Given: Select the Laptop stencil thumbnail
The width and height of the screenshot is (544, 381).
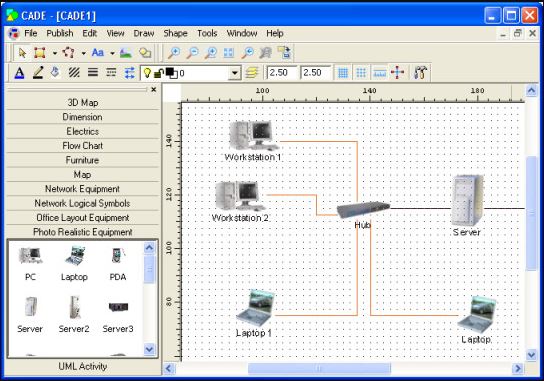Looking at the screenshot, I should click(x=74, y=263).
